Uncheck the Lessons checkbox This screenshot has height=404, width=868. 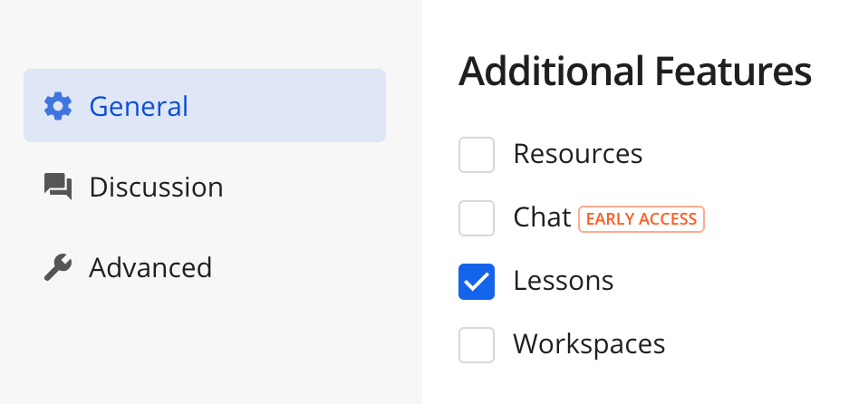click(x=477, y=282)
